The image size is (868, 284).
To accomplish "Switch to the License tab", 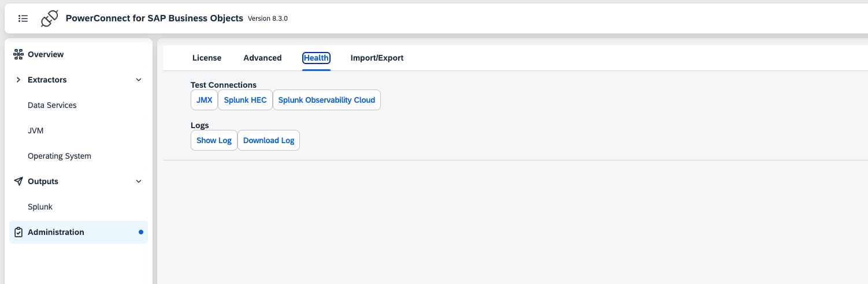I will point(207,58).
